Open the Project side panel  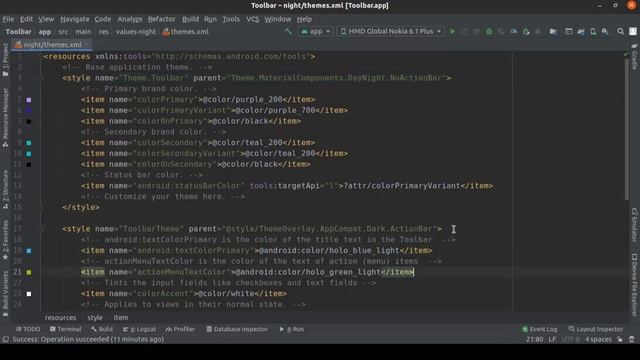click(5, 60)
